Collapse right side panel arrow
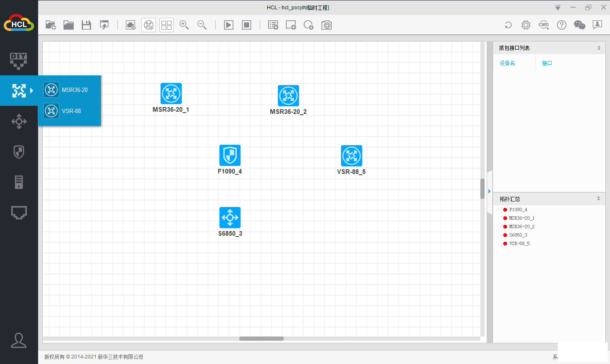Screen dimensions: 610x364 click(x=489, y=191)
